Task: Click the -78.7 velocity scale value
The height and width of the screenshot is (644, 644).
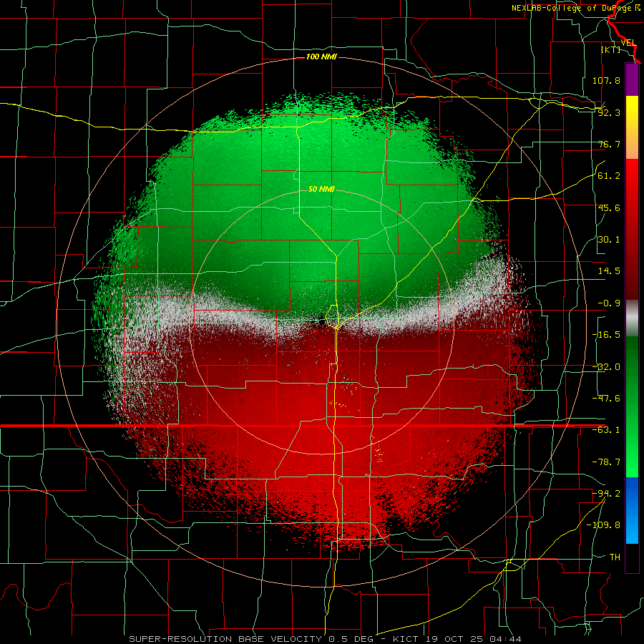Action: (x=606, y=462)
